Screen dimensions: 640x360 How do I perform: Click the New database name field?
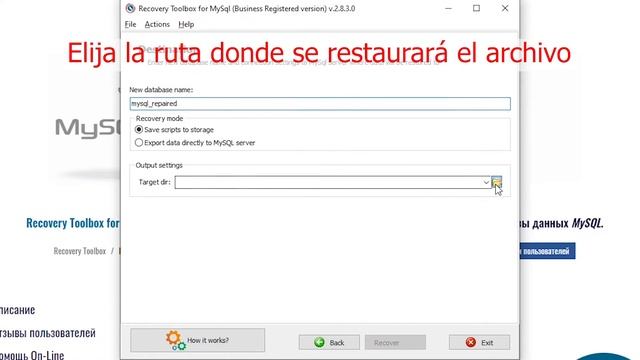[x=320, y=104]
